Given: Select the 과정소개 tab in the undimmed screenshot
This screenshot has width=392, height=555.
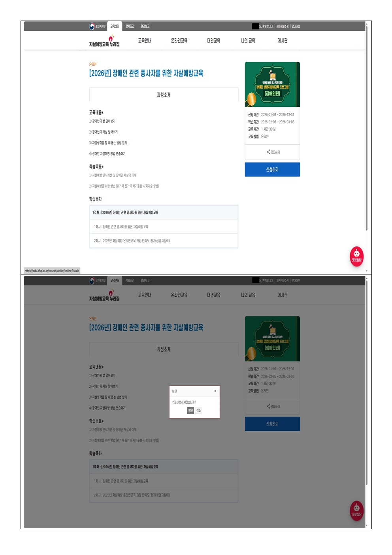Looking at the screenshot, I should (164, 95).
